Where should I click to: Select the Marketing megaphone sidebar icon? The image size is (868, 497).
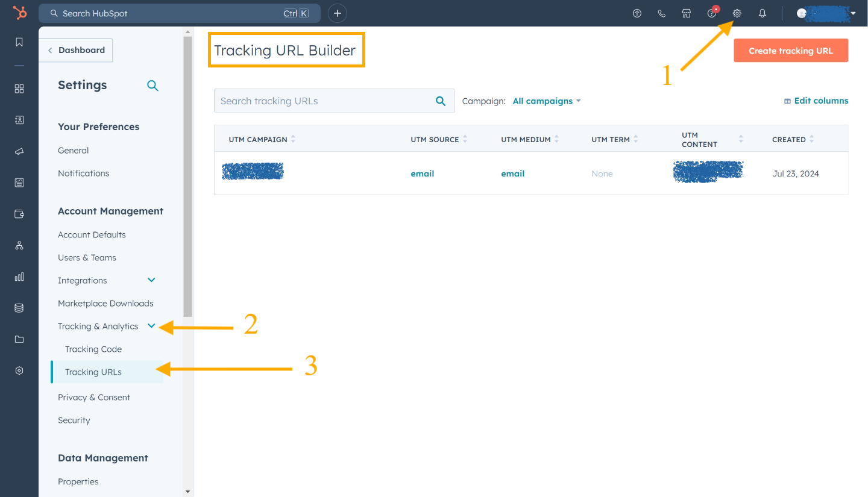pos(19,151)
